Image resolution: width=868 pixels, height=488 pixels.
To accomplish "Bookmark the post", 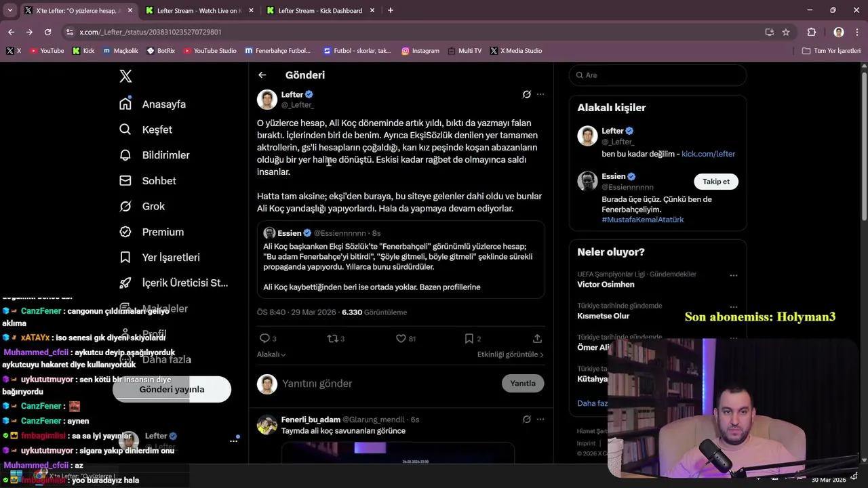I will click(x=469, y=338).
